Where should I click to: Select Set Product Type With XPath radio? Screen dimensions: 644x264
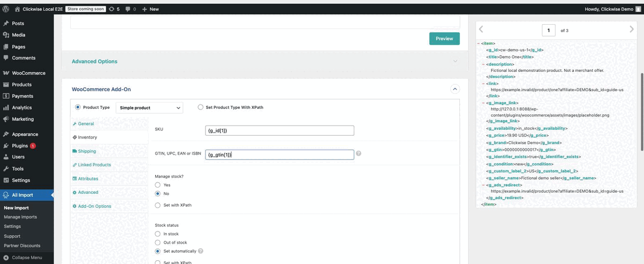pyautogui.click(x=201, y=107)
